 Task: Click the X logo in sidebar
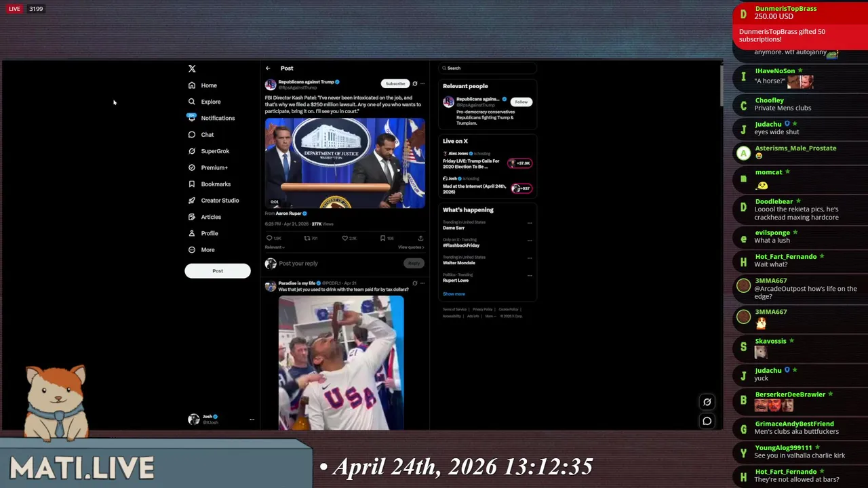(x=192, y=68)
